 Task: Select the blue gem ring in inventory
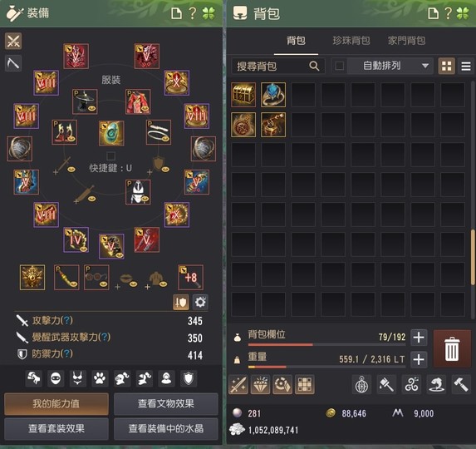(273, 95)
